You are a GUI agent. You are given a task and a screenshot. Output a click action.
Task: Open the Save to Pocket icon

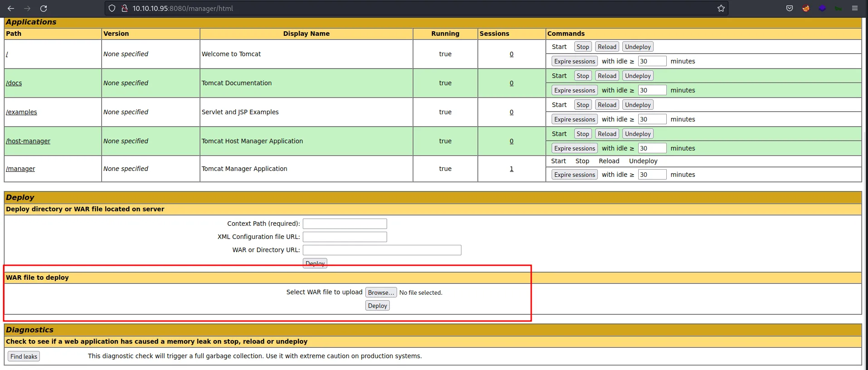click(x=790, y=8)
